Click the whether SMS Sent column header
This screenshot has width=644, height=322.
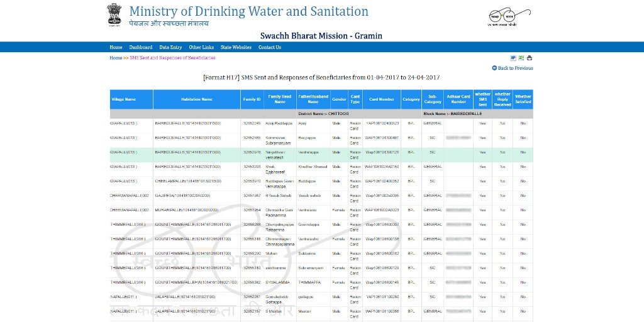pos(482,99)
